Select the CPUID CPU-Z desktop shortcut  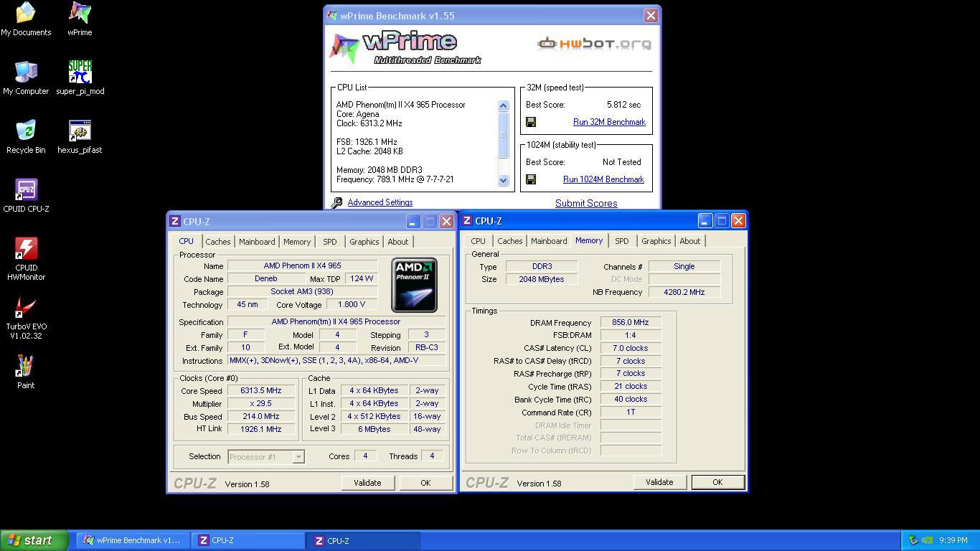(x=26, y=196)
